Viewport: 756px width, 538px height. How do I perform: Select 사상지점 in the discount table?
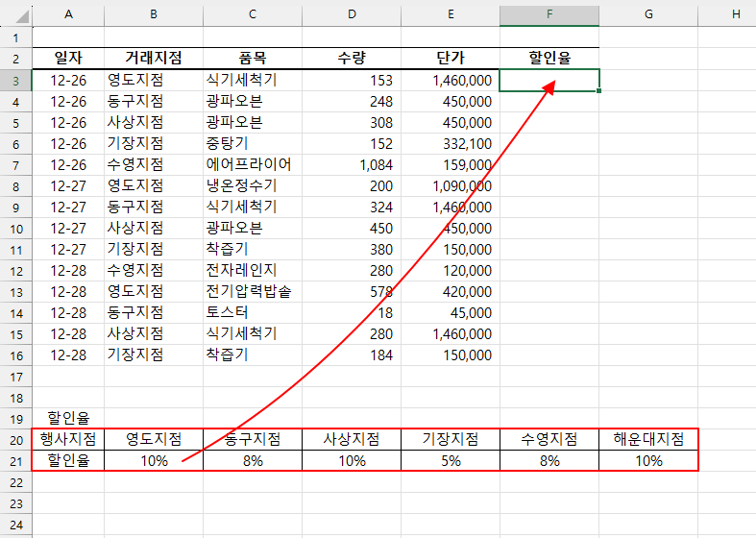(x=352, y=440)
